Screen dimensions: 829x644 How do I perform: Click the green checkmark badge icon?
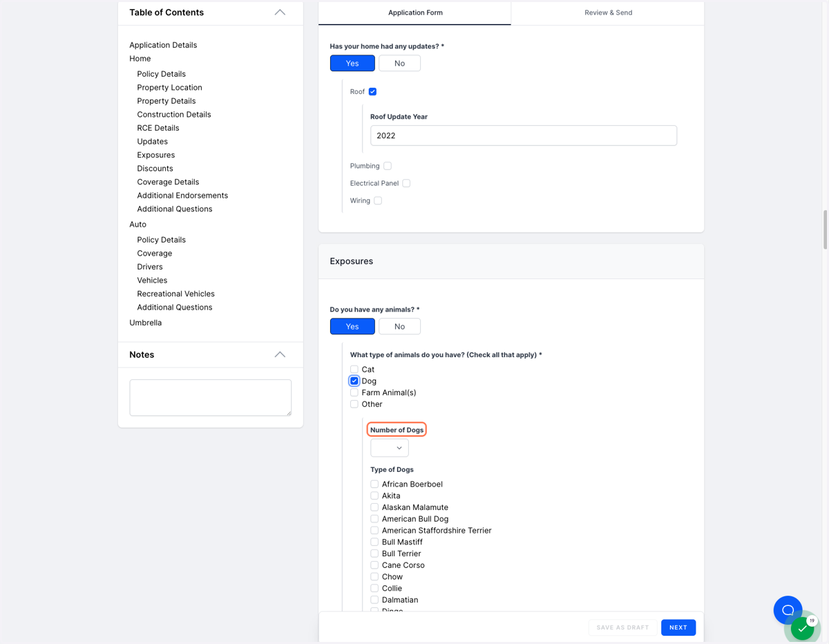(x=802, y=629)
